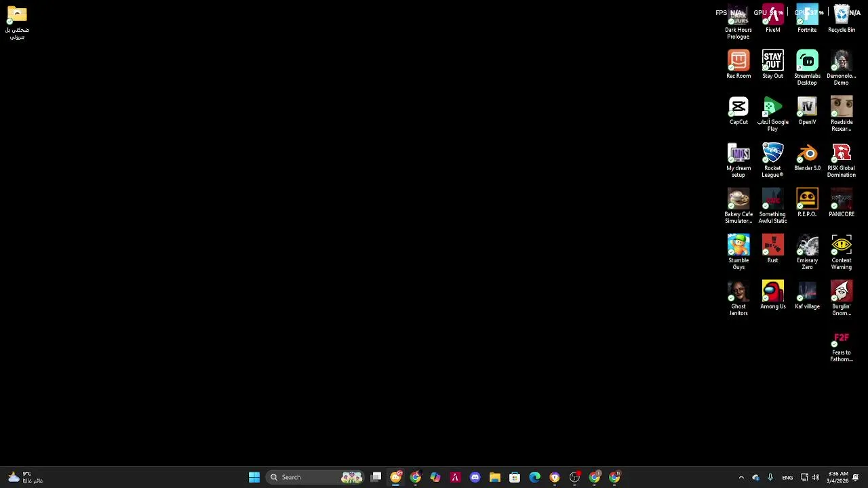
Task: Select the Roadside Research shortcut
Action: [x=842, y=115]
